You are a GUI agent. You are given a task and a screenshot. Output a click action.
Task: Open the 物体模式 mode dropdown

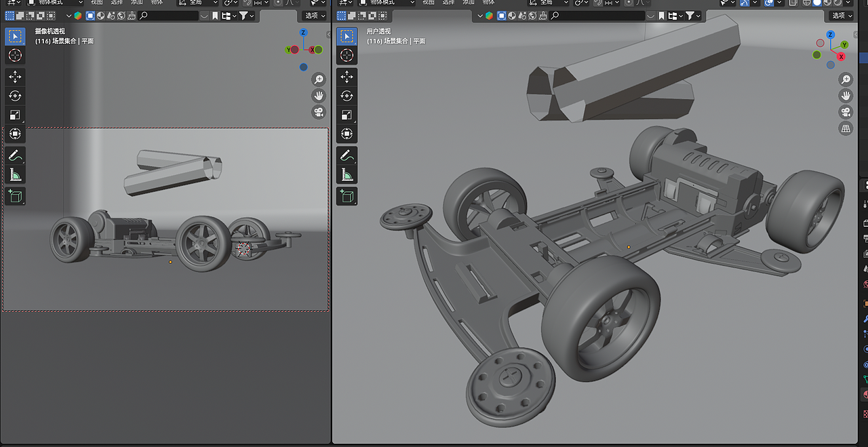click(382, 3)
